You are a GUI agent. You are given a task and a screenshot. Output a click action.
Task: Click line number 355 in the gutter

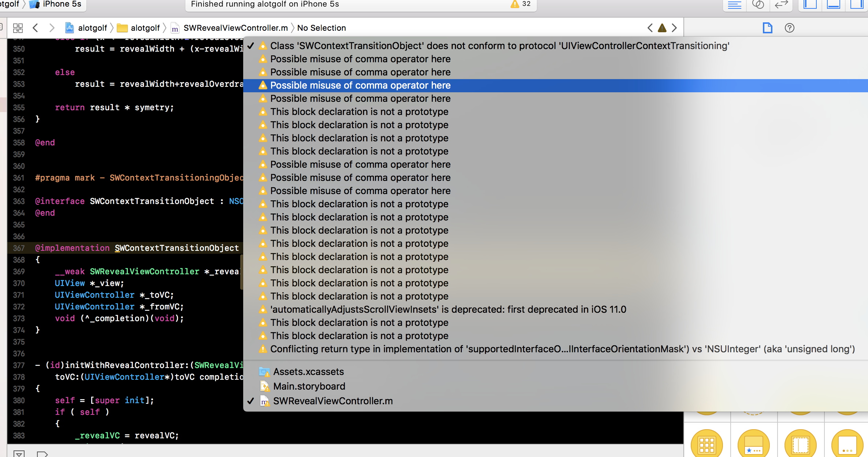click(x=19, y=107)
